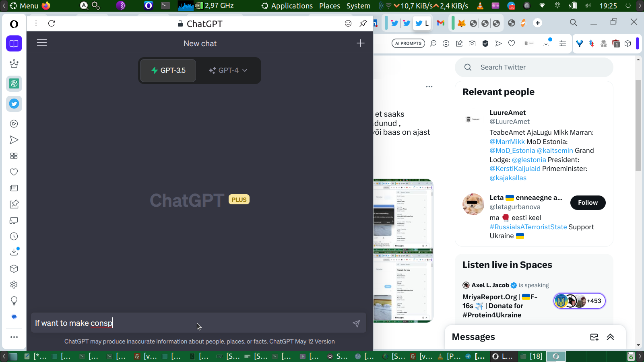Open the Twitter panel in Opera sidebar
The height and width of the screenshot is (362, 644).
click(14, 104)
